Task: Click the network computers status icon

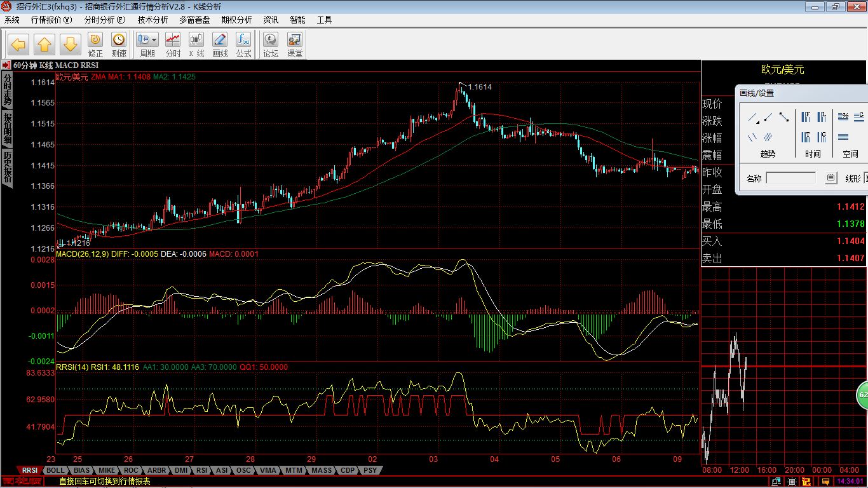Action: 776,482
